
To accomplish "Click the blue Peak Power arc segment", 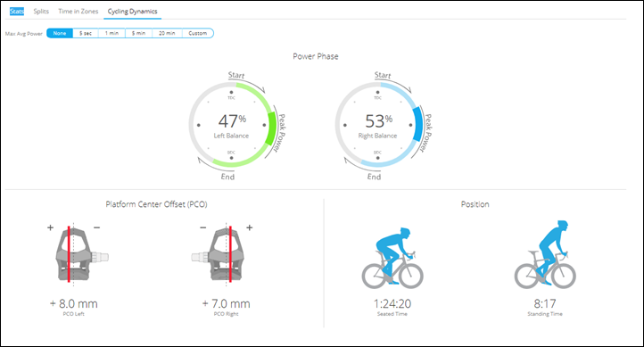I will point(418,124).
